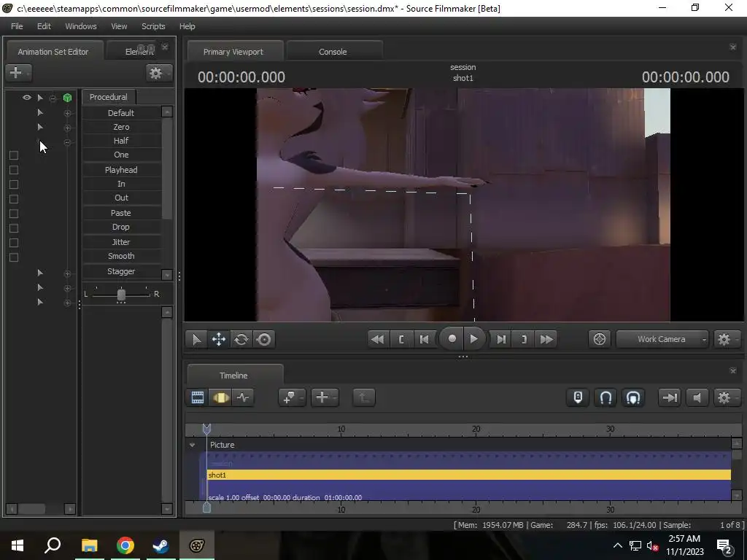Screen dimensions: 747x560
Task: Collapse the tree node level with Half preset
Action: click(x=67, y=142)
